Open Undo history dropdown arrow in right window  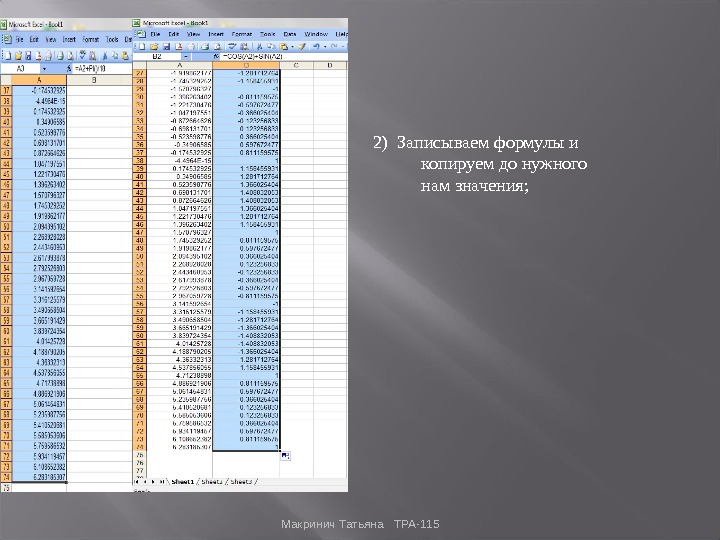(325, 47)
